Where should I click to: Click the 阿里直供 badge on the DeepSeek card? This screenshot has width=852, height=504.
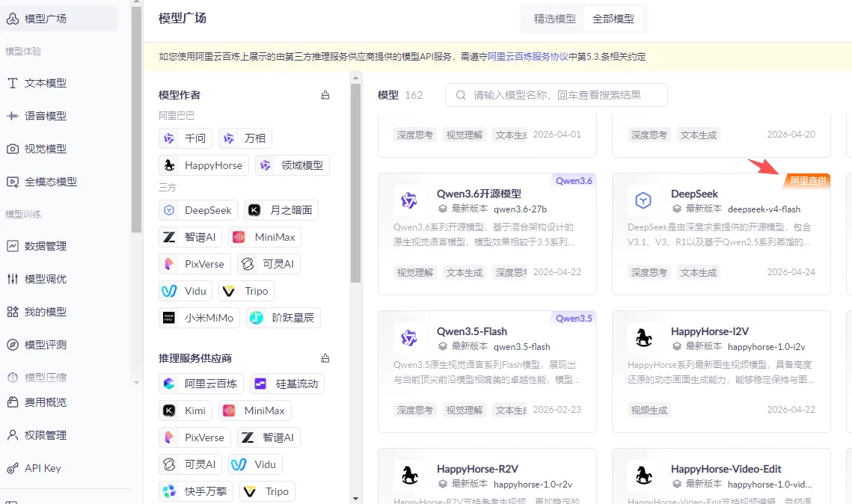[807, 181]
